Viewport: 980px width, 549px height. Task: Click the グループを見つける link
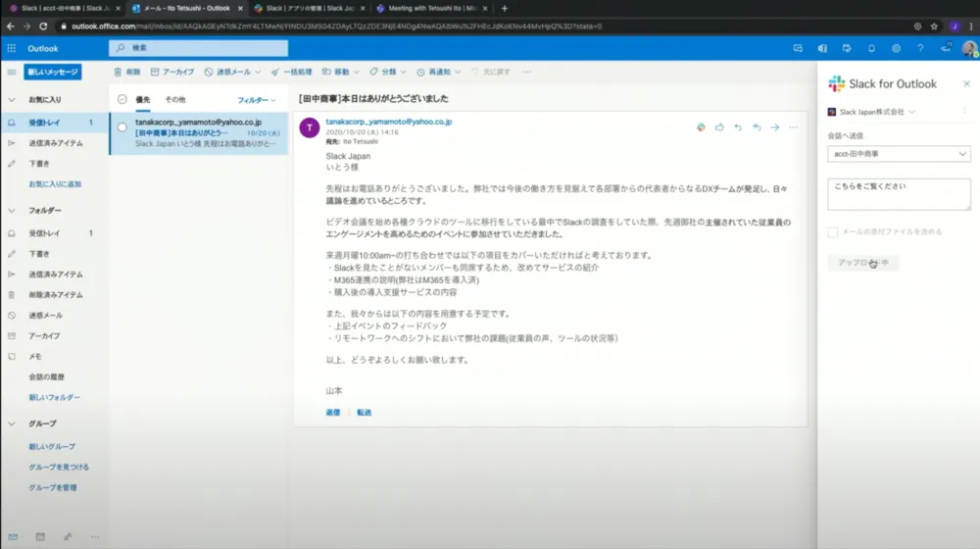tap(58, 467)
